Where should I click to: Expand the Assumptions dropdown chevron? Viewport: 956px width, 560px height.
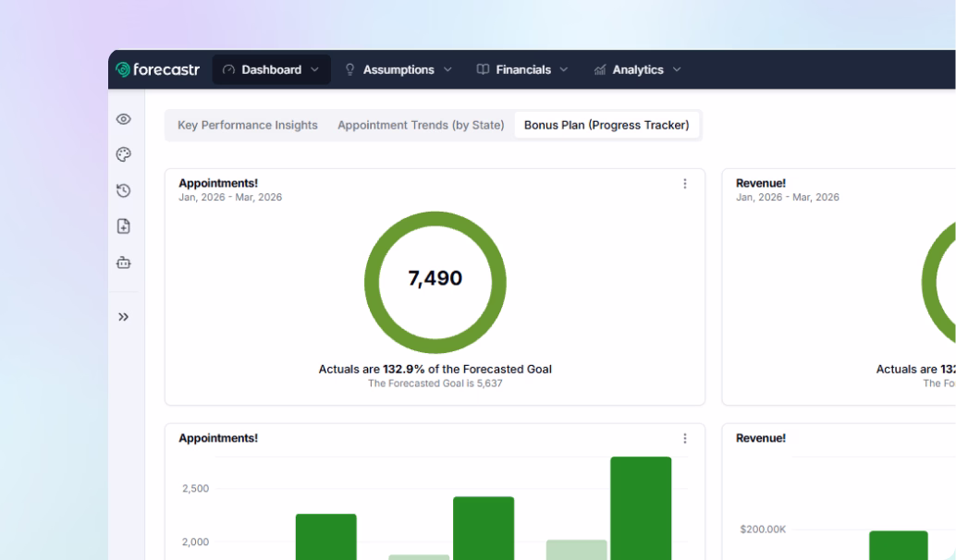[447, 69]
